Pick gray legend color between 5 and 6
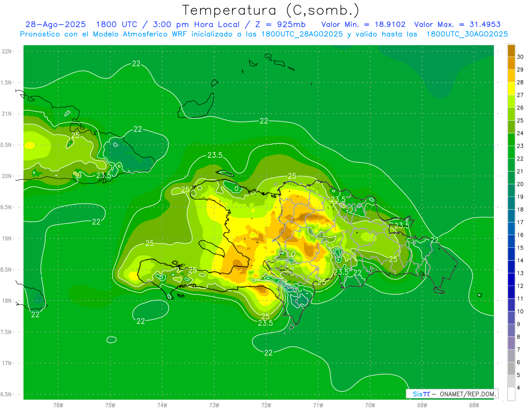 tap(511, 368)
